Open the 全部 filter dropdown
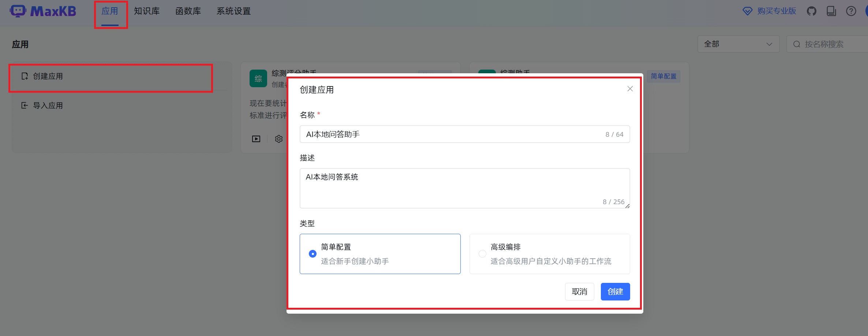Viewport: 868px width, 336px height. pyautogui.click(x=738, y=44)
